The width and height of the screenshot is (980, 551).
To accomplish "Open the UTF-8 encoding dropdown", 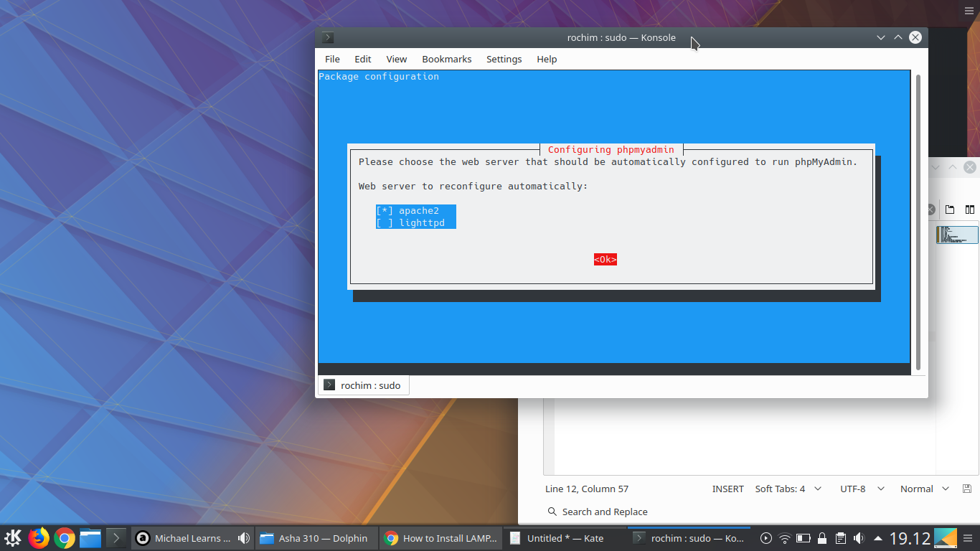I will (862, 489).
